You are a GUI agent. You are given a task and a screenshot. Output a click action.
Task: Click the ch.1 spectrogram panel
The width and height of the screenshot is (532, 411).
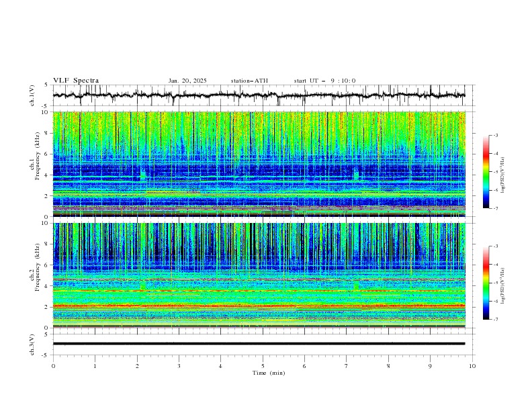click(259, 164)
